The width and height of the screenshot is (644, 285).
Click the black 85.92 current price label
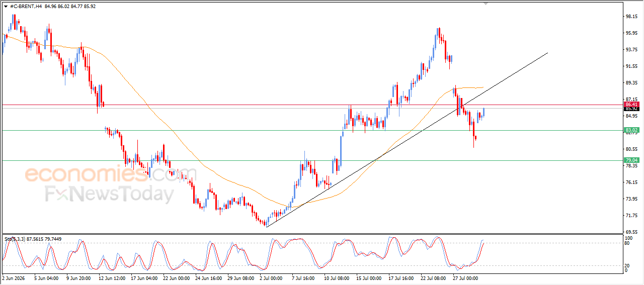(631, 109)
